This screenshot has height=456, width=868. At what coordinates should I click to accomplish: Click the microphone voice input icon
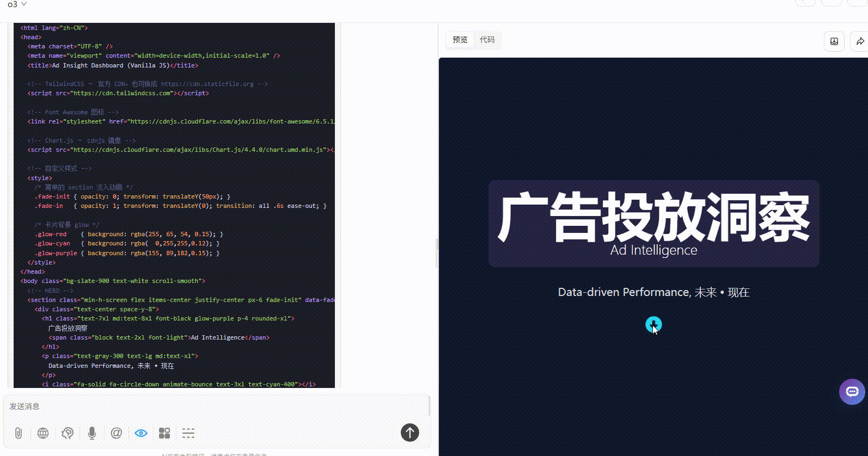click(x=92, y=433)
